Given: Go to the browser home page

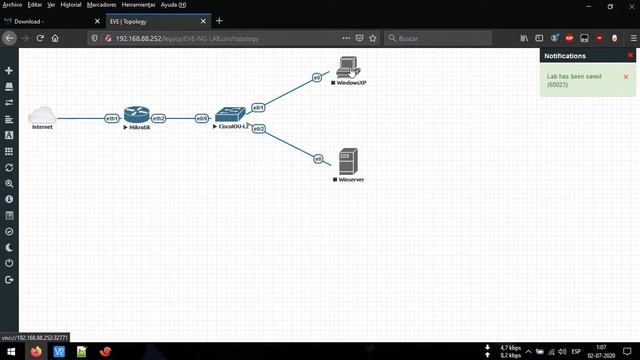Looking at the screenshot, I should pos(55,38).
